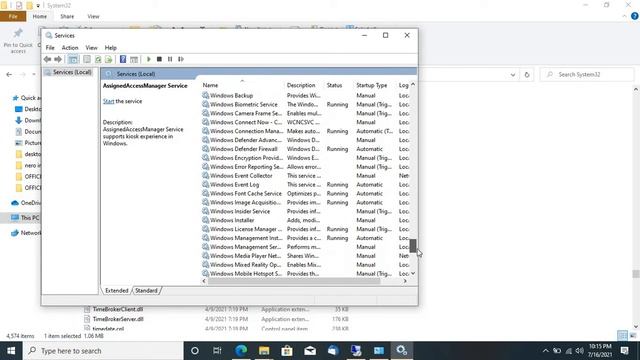Show hidden tray icons chevron
This screenshot has height=360, width=640.
545,351
